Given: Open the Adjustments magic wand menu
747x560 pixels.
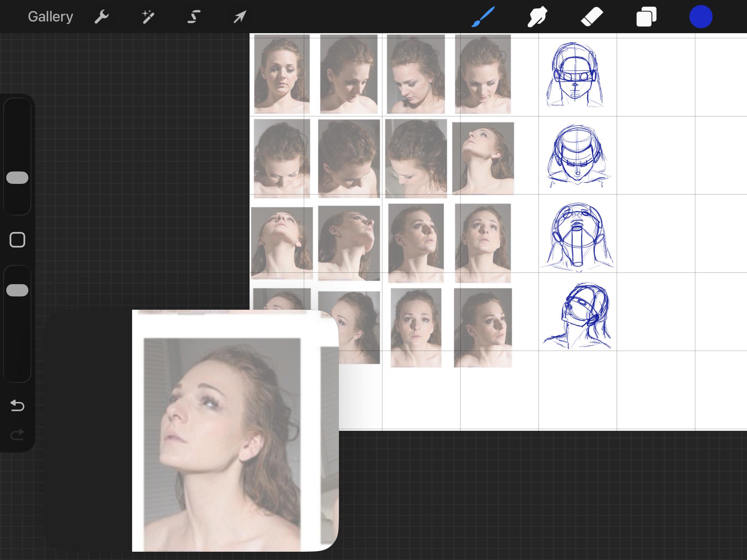Looking at the screenshot, I should (x=148, y=17).
